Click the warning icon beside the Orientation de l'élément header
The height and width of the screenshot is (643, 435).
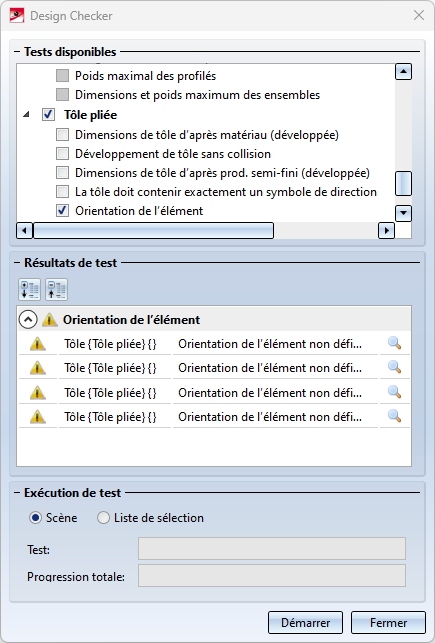pos(50,319)
